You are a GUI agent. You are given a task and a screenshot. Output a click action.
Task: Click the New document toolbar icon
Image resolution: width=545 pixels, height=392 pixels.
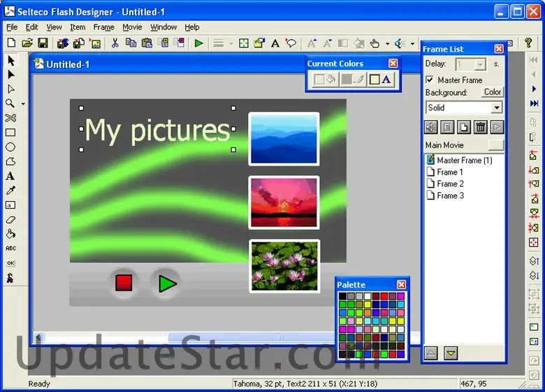pyautogui.click(x=11, y=43)
